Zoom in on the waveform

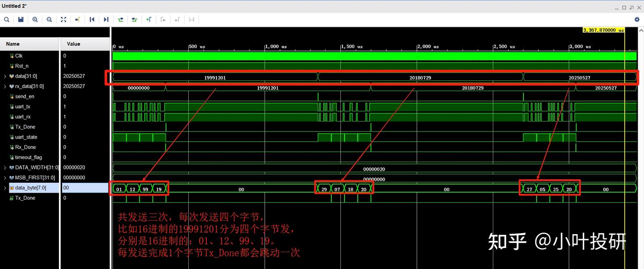click(x=35, y=19)
